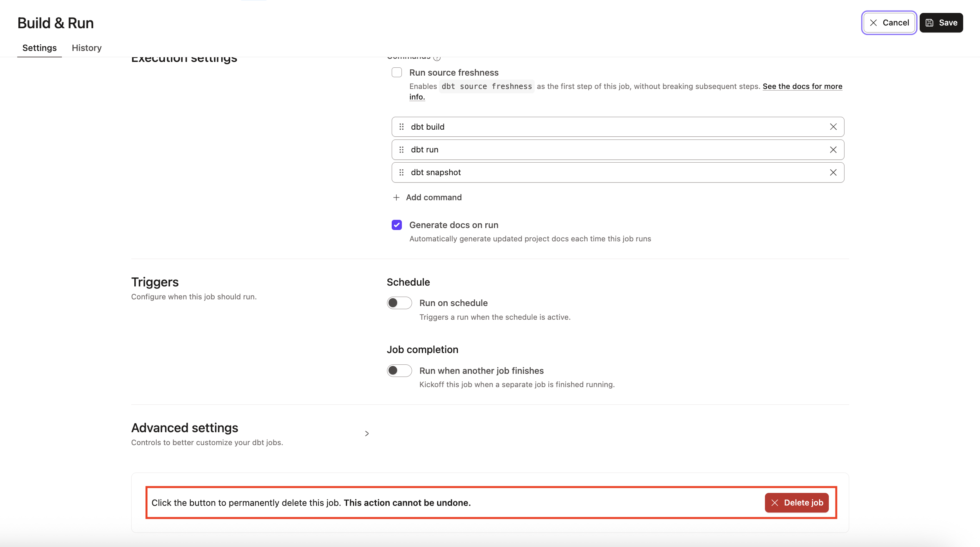Expand Advanced settings chevron
980x547 pixels.
[x=367, y=433]
